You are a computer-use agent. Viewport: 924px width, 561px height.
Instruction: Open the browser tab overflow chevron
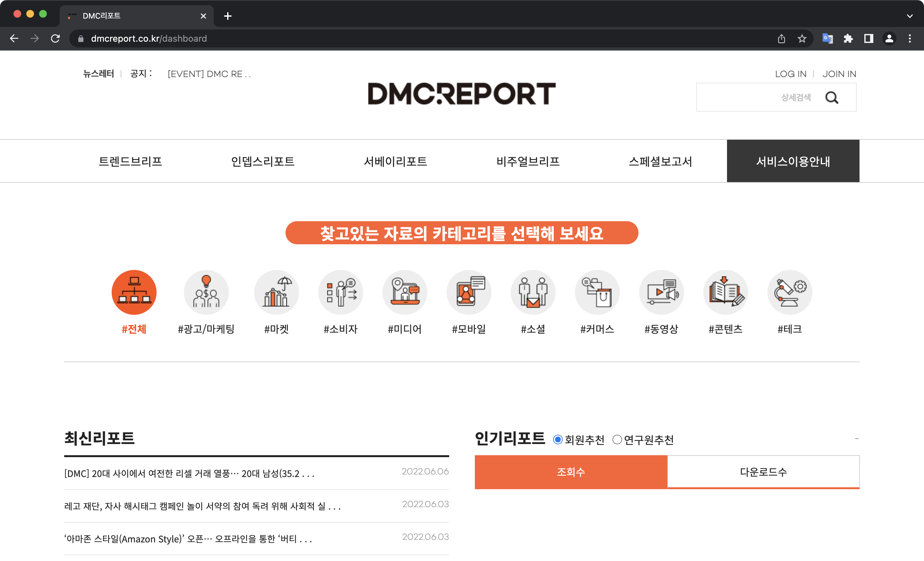[x=911, y=16]
